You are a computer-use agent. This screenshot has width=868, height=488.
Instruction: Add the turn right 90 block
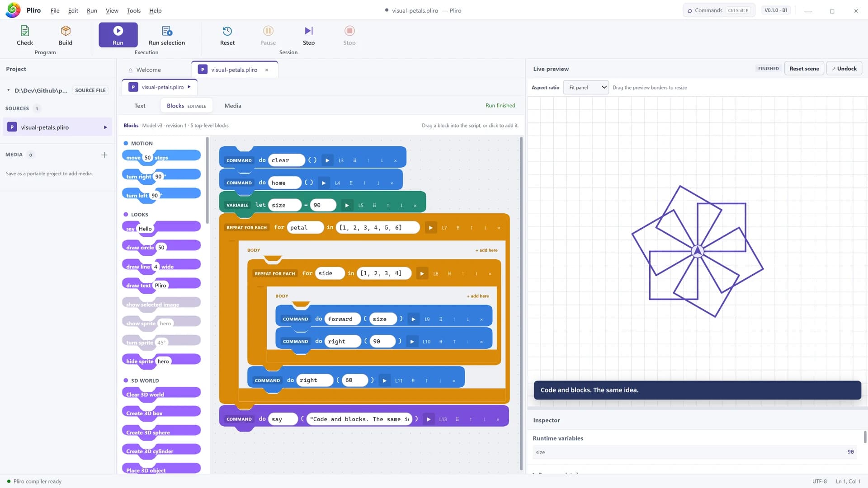point(161,175)
